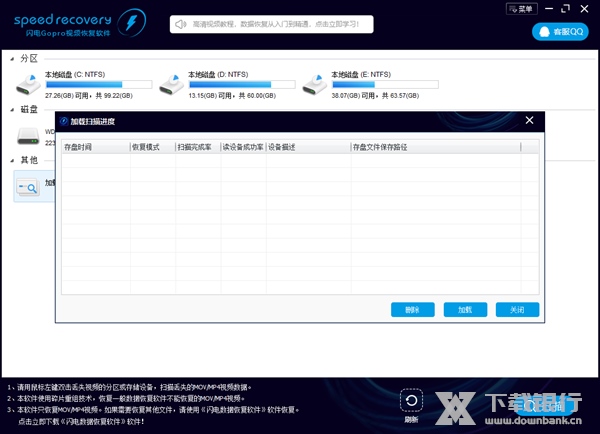
Task: Sort by 恢复模式 column header
Action: tap(153, 147)
